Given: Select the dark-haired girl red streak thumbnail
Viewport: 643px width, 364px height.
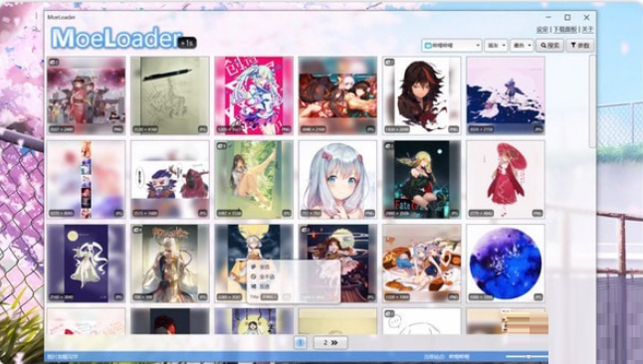Looking at the screenshot, I should coord(422,95).
